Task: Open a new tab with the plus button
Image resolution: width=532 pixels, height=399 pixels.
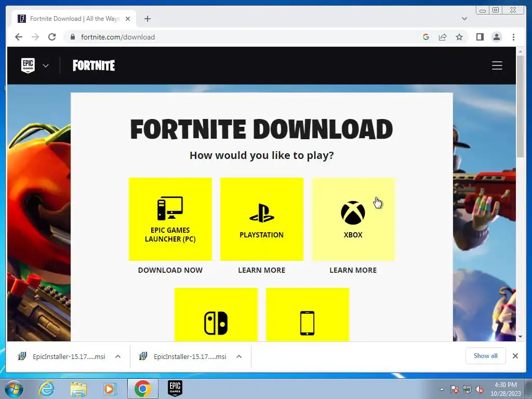Action: [x=147, y=19]
